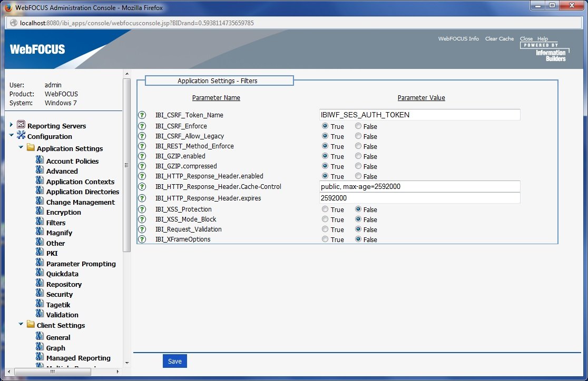Screen dimensions: 588x381
Task: Click the Configuration tools icon
Action: (x=21, y=135)
